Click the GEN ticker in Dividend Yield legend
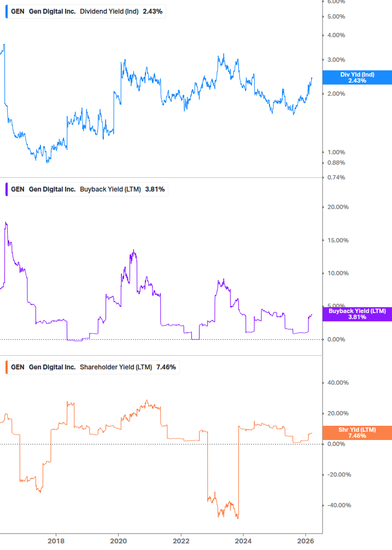Viewport: 392px width, 550px height. [17, 11]
